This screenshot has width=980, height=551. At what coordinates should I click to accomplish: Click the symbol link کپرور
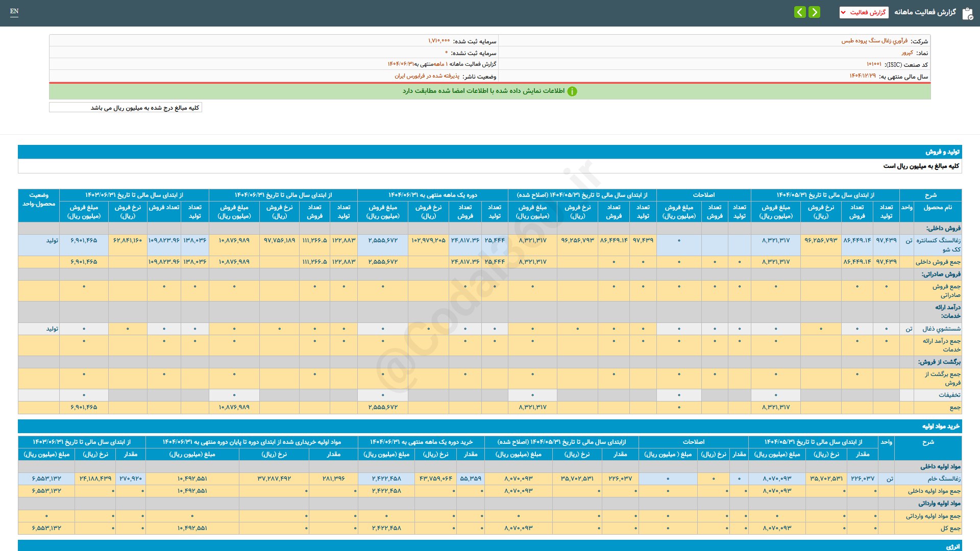tap(907, 53)
